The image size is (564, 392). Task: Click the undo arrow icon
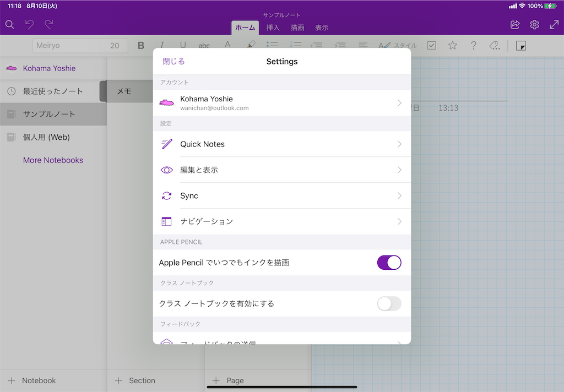click(30, 24)
